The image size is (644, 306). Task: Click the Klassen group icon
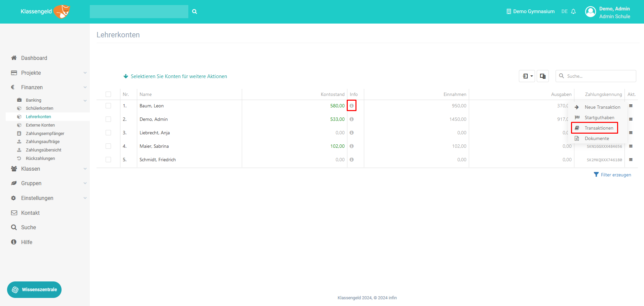(14, 169)
